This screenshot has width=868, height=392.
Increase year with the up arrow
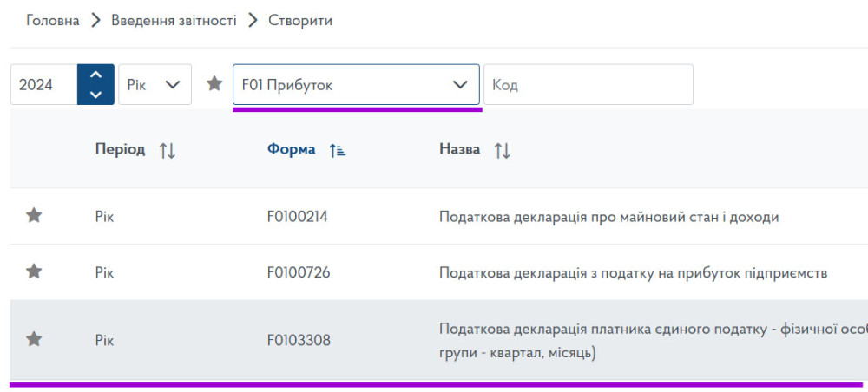[x=95, y=75]
